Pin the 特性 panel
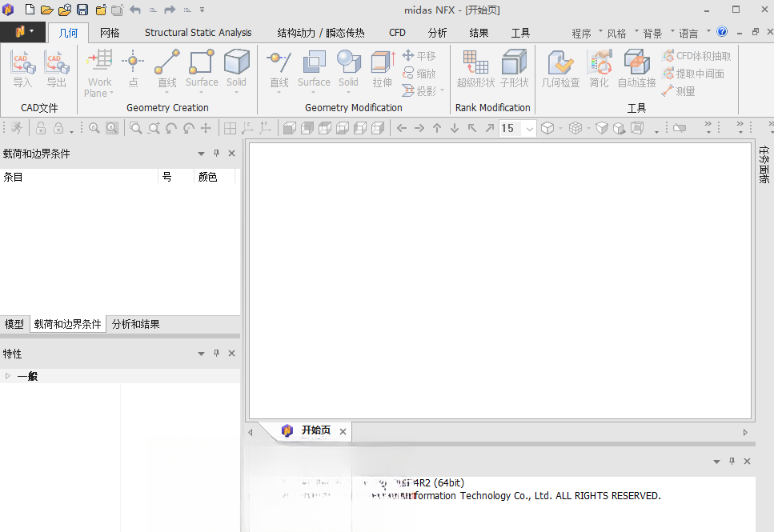Screen dimensions: 774x532 [x=216, y=354]
